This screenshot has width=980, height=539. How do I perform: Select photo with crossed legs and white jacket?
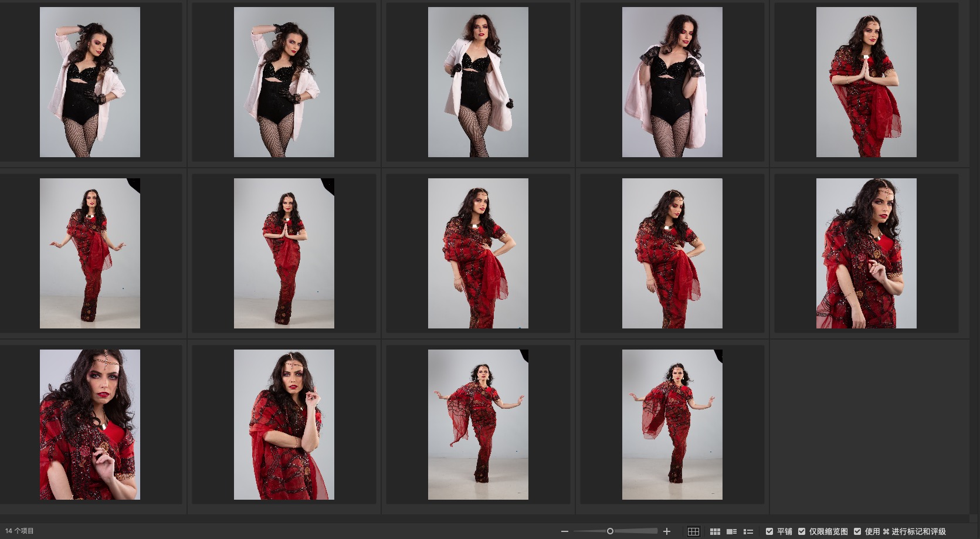tap(478, 82)
